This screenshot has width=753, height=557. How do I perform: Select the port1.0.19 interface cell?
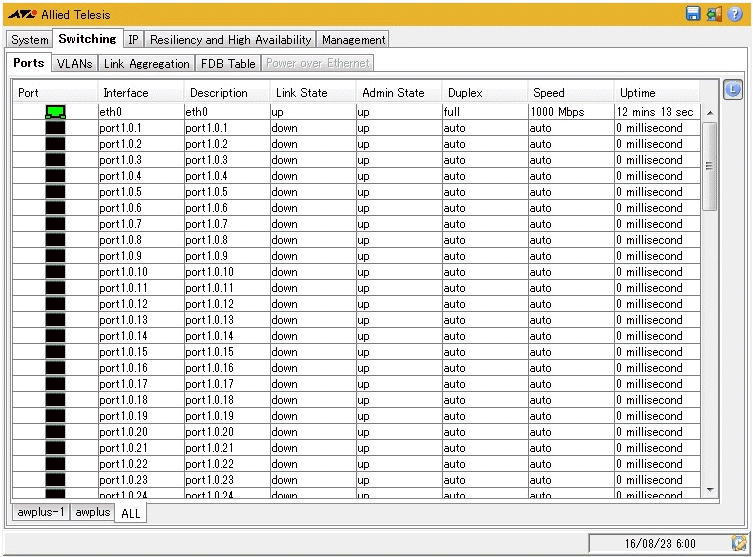pyautogui.click(x=141, y=416)
